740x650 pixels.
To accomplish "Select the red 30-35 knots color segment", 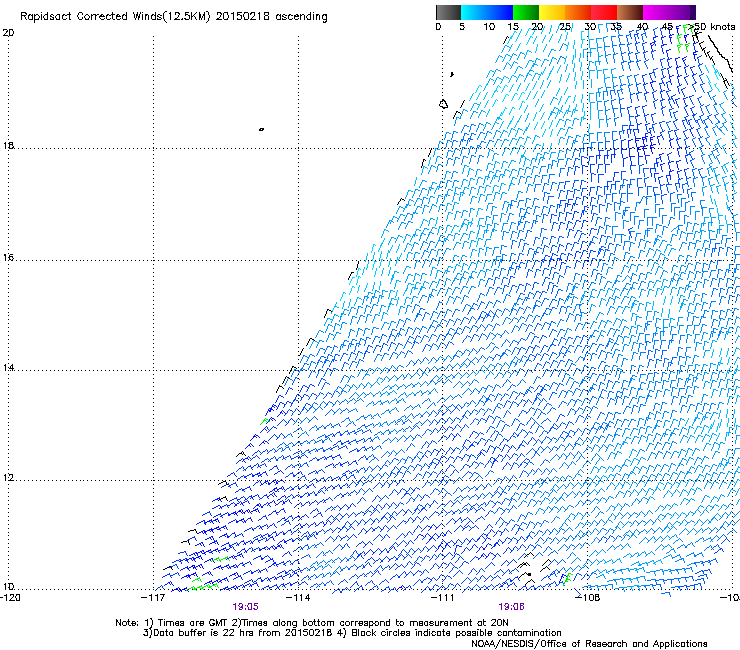I will [604, 12].
